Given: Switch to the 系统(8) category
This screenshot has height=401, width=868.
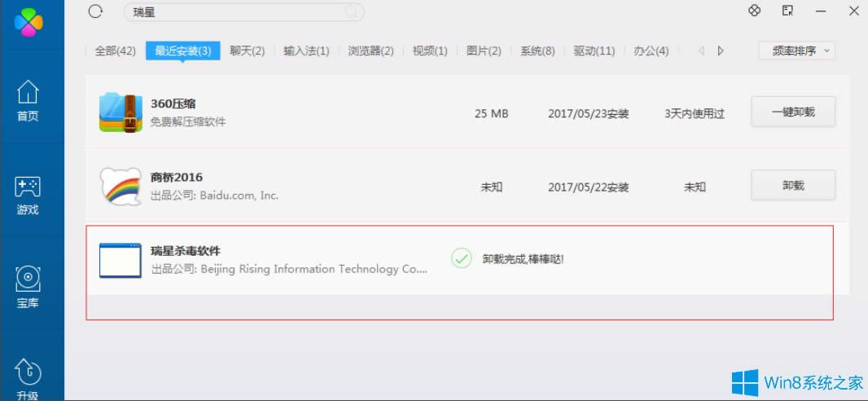Looking at the screenshot, I should pyautogui.click(x=537, y=51).
